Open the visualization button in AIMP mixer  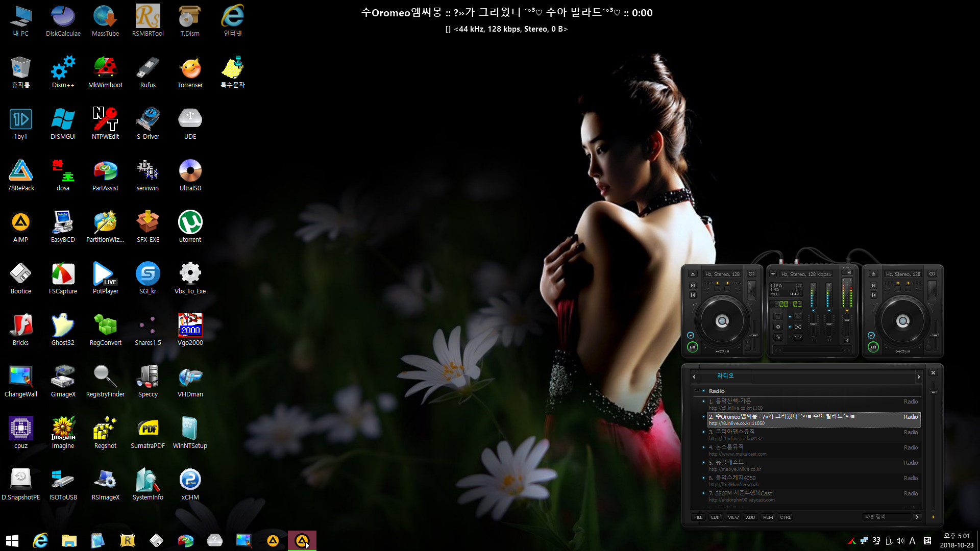point(778,337)
